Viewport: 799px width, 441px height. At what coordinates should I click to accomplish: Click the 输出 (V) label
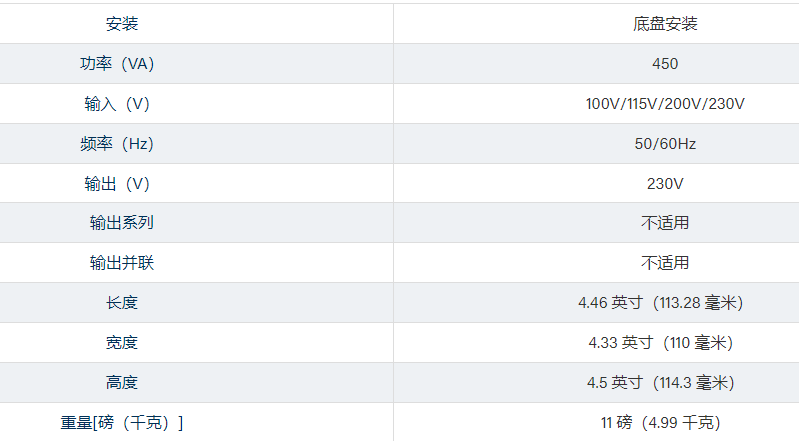117,184
